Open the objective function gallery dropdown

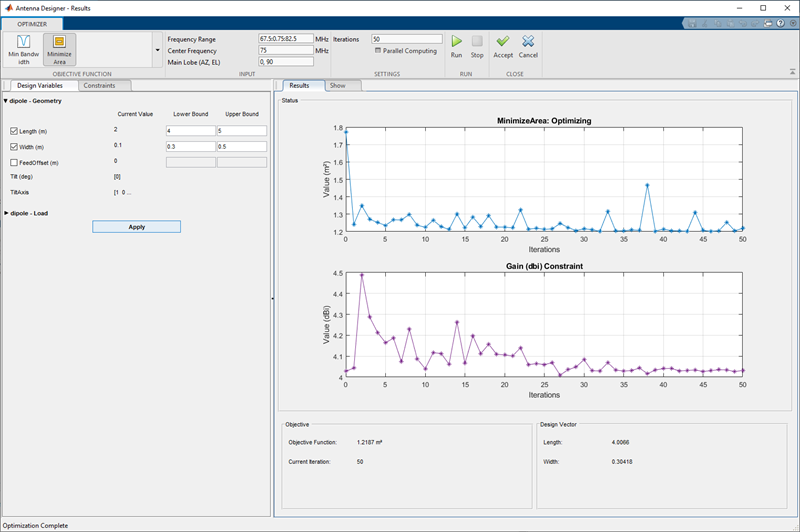(156, 49)
